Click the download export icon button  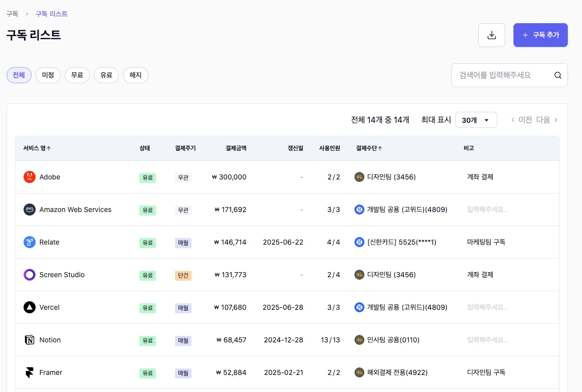pyautogui.click(x=491, y=35)
